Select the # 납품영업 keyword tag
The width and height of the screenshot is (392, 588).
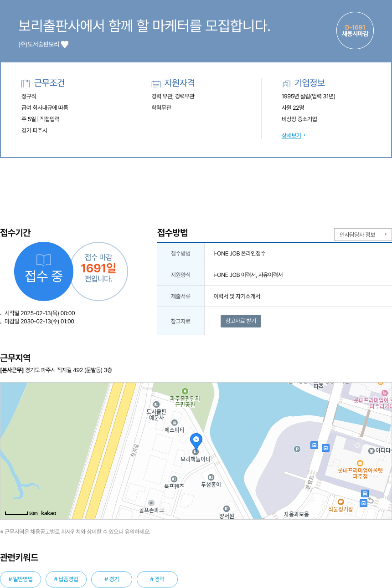pos(66,579)
